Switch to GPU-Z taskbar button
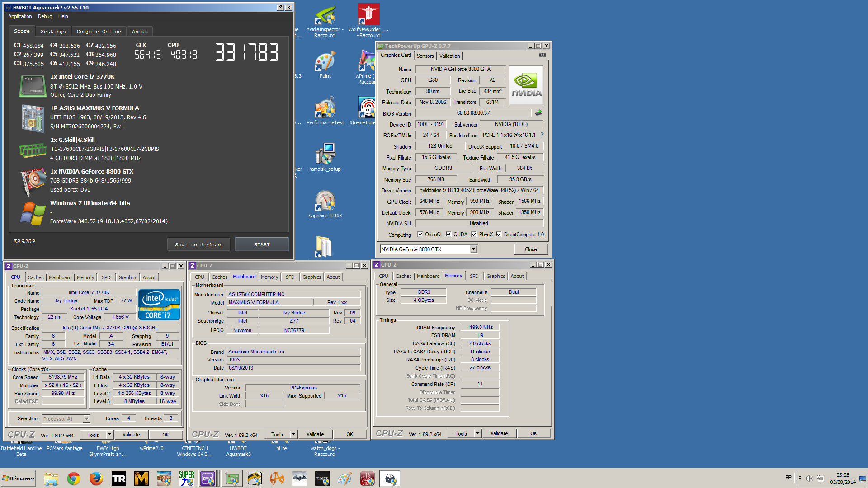The height and width of the screenshot is (488, 868). click(x=232, y=479)
